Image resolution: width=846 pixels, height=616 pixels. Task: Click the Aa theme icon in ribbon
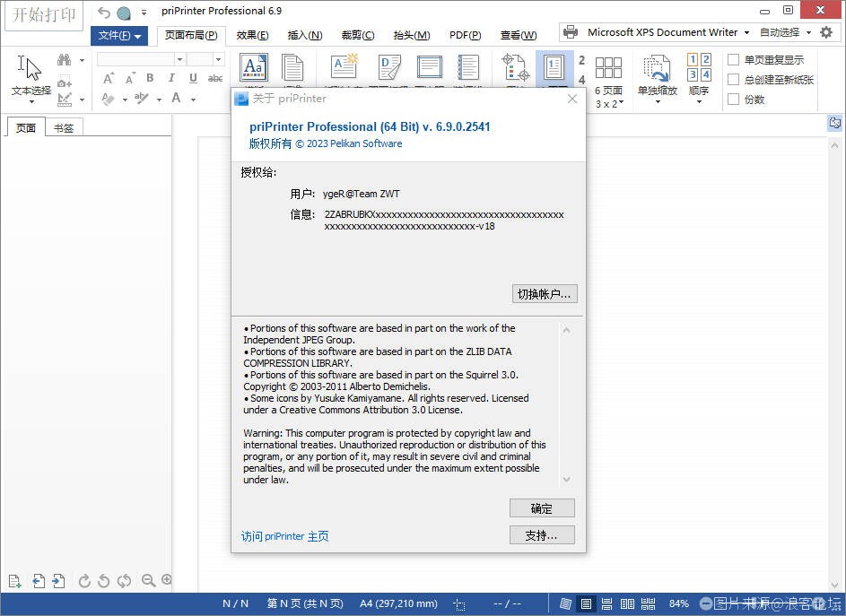point(254,68)
